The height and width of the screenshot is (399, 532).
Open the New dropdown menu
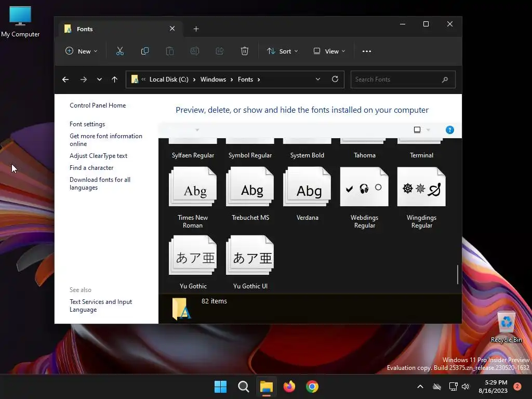pos(82,51)
